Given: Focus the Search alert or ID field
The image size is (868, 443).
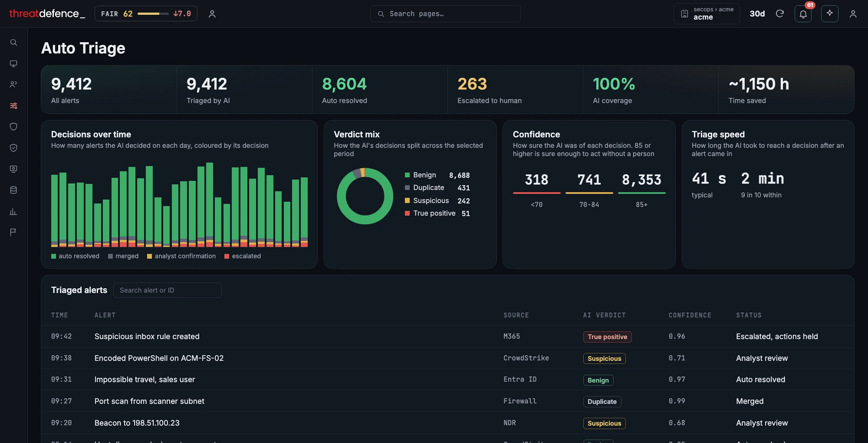Looking at the screenshot, I should click(167, 290).
